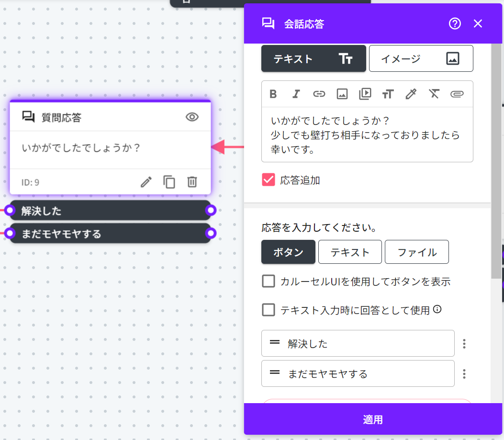The image size is (504, 440).
Task: Switch to the イメージ tab
Action: tap(421, 58)
